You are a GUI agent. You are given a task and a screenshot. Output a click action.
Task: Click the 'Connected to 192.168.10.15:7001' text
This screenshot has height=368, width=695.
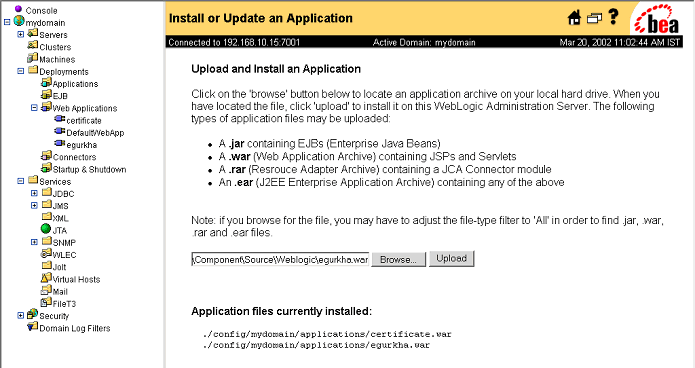point(234,43)
